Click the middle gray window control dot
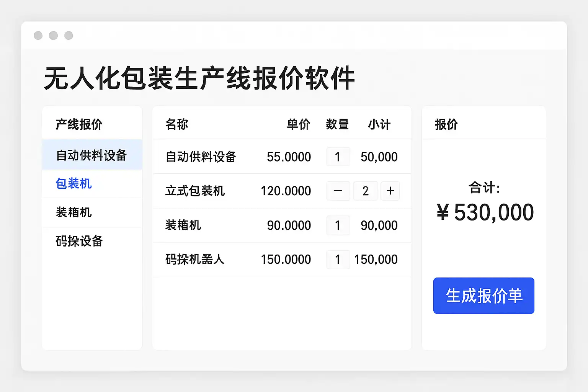The height and width of the screenshot is (392, 588). coord(53,36)
